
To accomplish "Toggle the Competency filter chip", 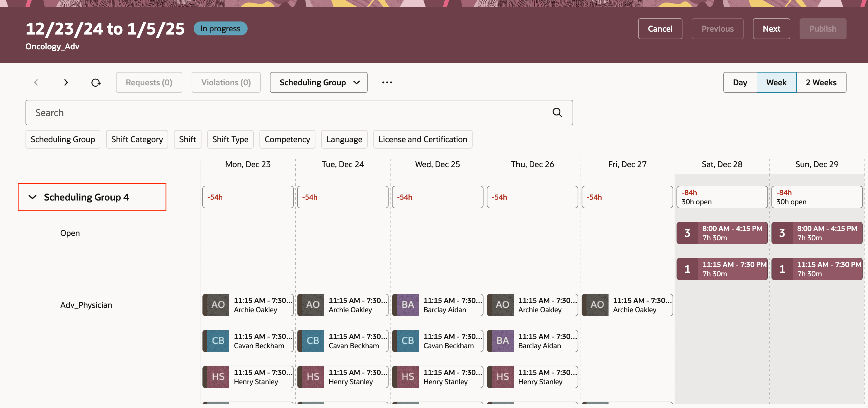I will [x=287, y=139].
